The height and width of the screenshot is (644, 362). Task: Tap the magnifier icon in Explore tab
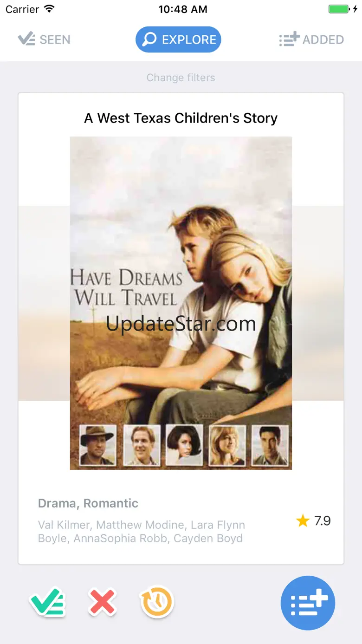click(149, 39)
